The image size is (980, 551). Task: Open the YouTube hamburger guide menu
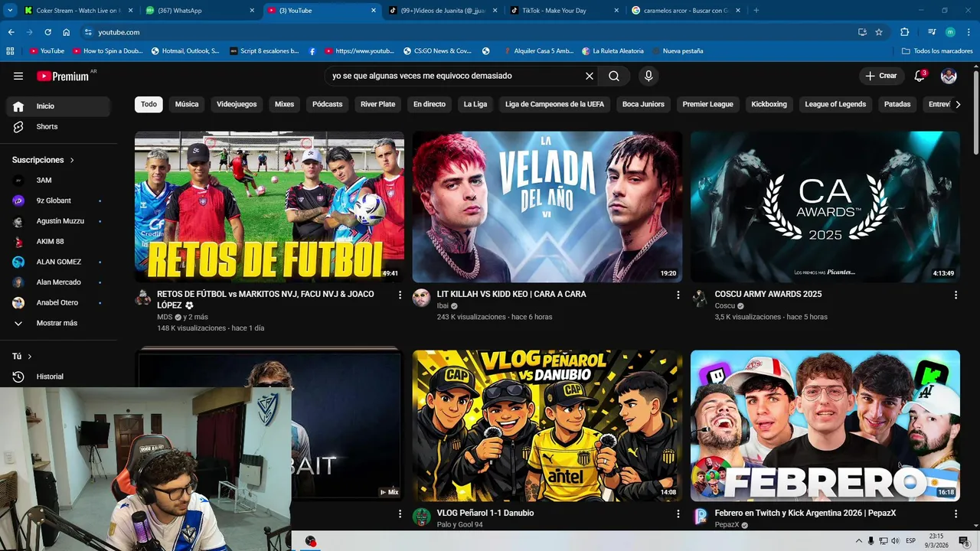[18, 76]
